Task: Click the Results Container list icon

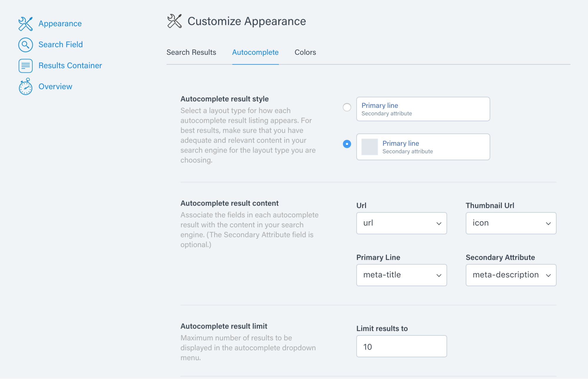Action: tap(25, 66)
